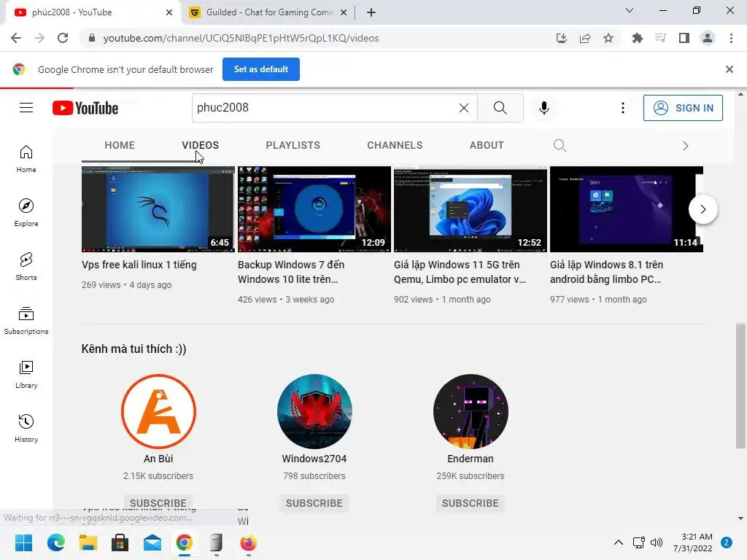
Task: Show next videos with carousel arrow
Action: click(x=703, y=209)
